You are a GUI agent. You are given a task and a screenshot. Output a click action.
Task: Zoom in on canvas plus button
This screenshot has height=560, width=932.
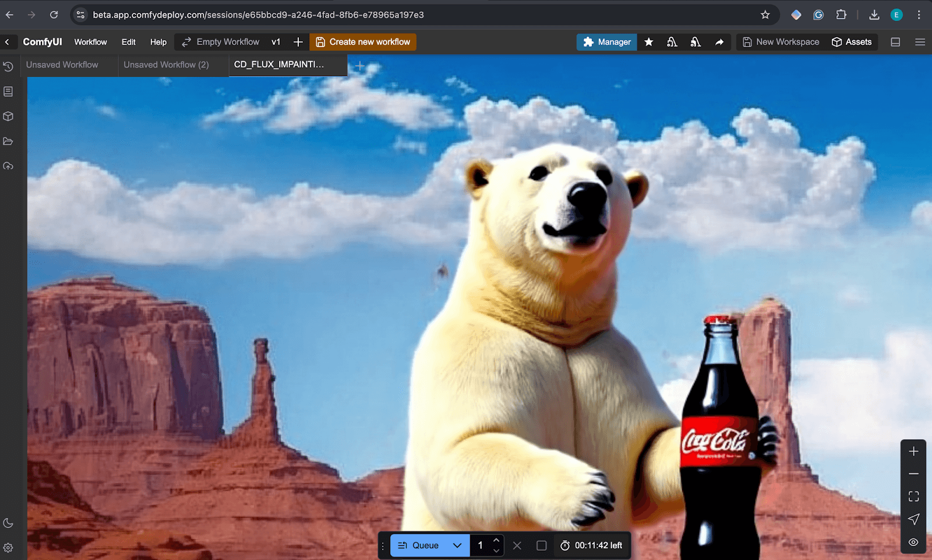point(913,451)
